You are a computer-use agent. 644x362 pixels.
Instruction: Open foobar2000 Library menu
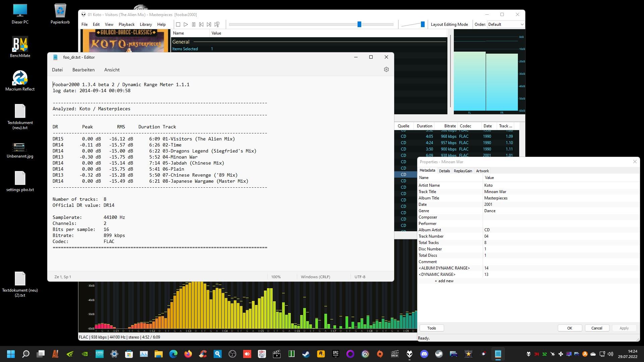pos(146,24)
